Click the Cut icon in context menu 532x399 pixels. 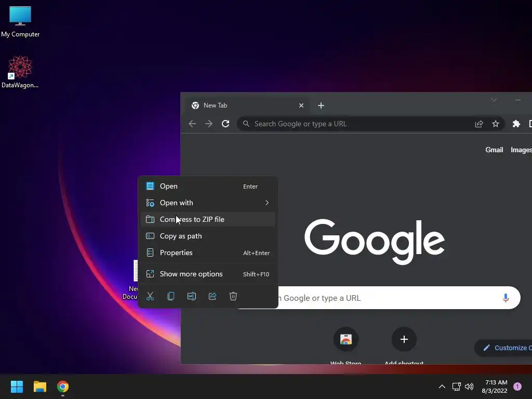(150, 296)
